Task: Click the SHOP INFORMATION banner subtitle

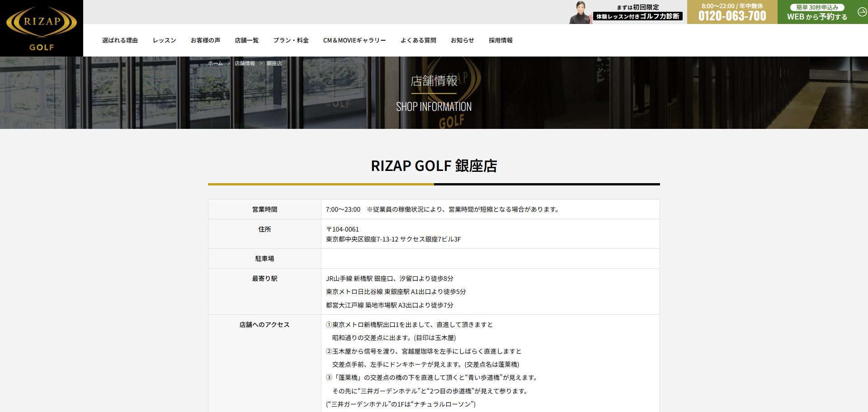Action: [x=434, y=107]
